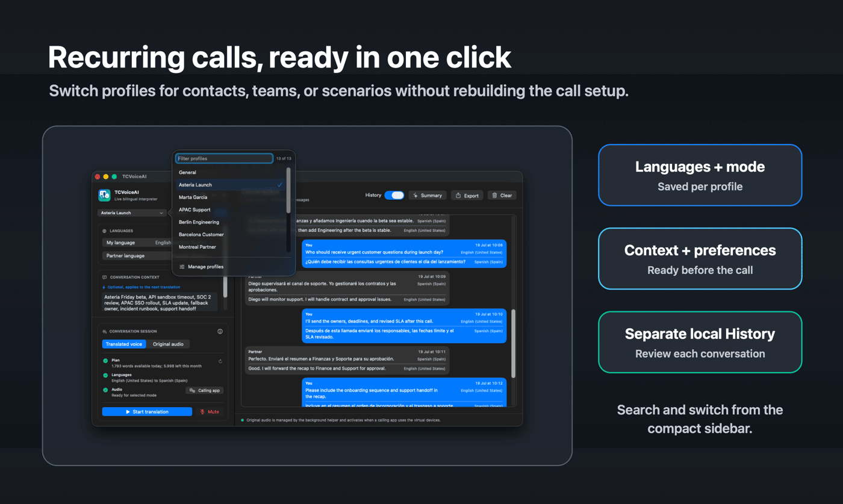Click the sidebar scrollbar near Conversation Context
Screen dimensions: 843x504
(226, 287)
